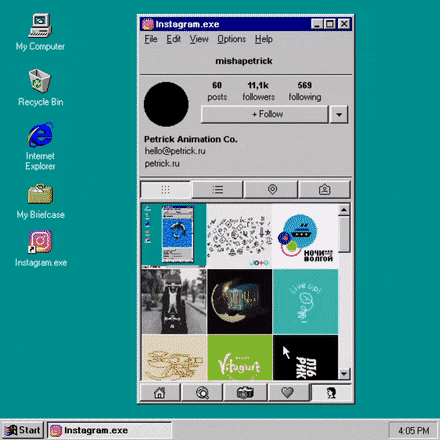Expand the arrow beside Follow button
Screen dimensions: 440x440
tap(339, 115)
